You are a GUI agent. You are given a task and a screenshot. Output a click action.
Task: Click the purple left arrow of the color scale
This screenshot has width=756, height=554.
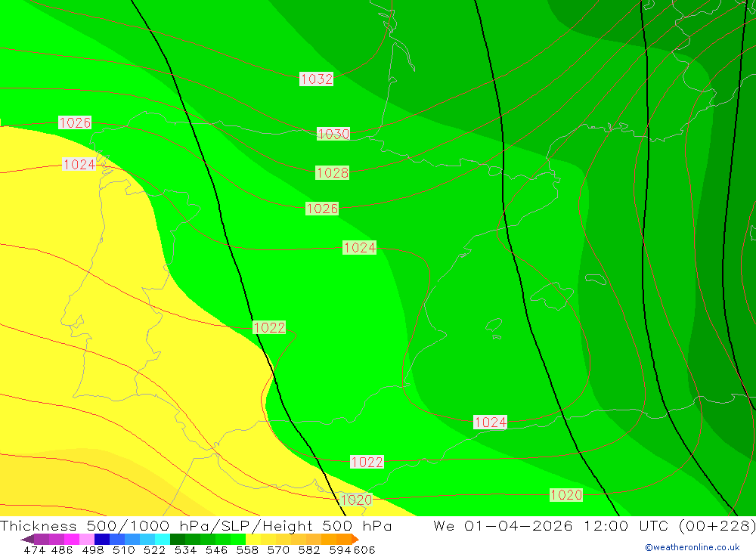point(27,539)
